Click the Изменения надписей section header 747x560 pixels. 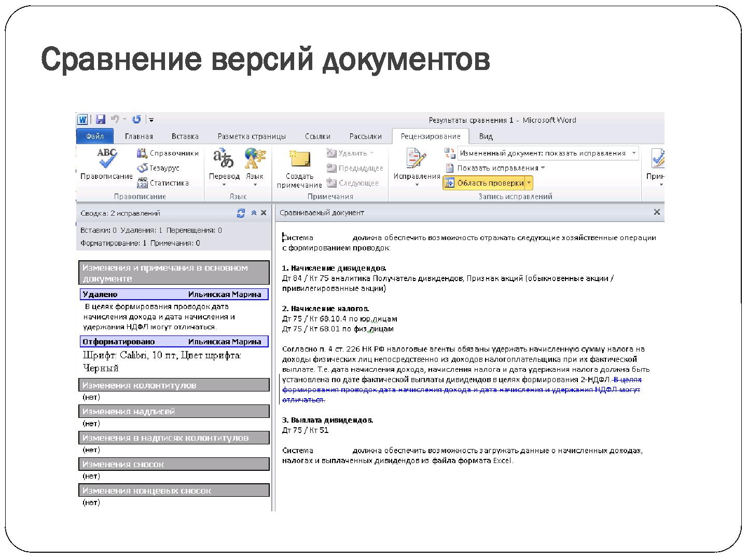click(x=174, y=411)
